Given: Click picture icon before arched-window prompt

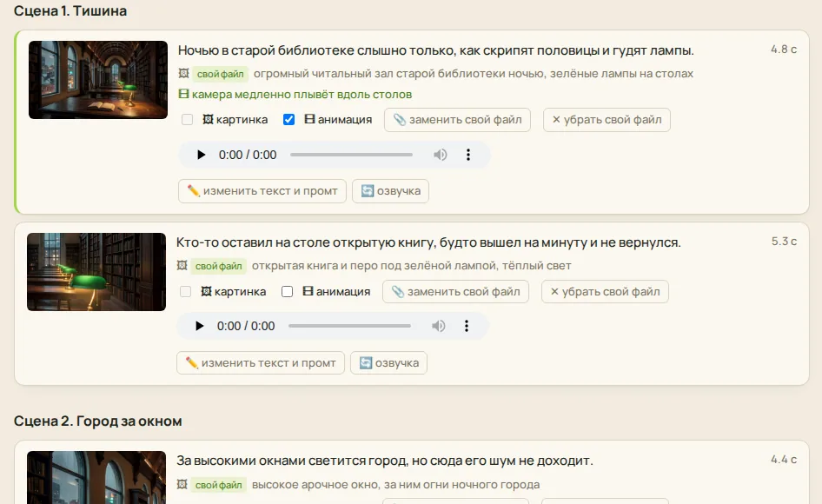Looking at the screenshot, I should tap(182, 485).
